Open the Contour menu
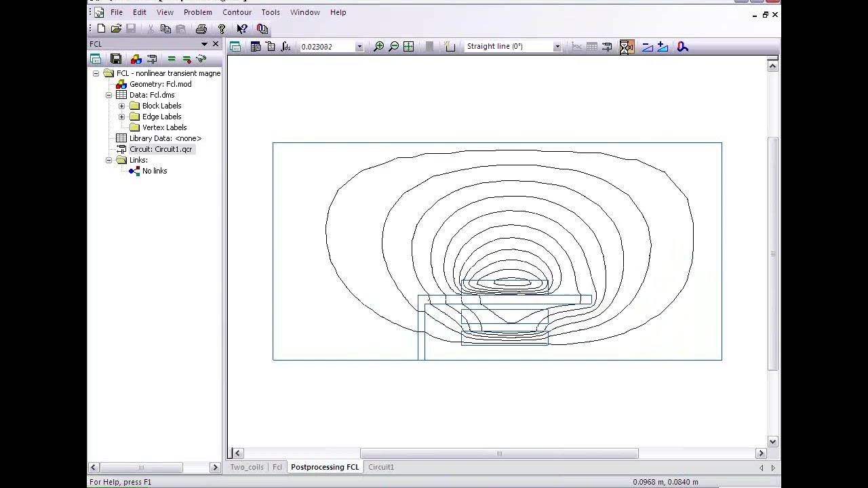This screenshot has height=488, width=868. coord(237,12)
